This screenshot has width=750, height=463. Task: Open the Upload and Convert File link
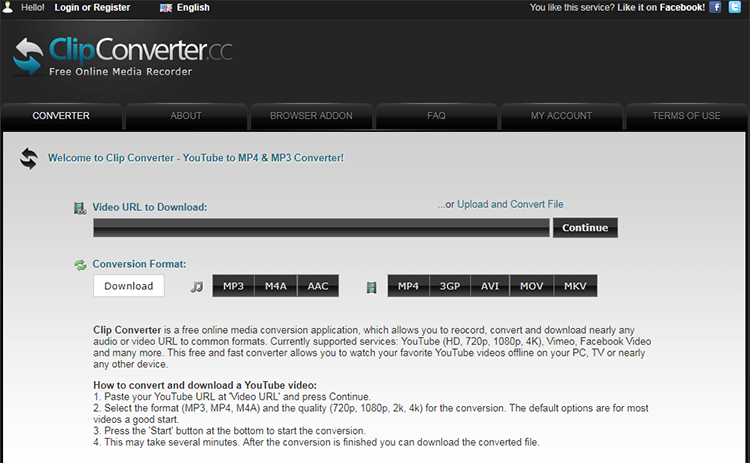[x=510, y=204]
